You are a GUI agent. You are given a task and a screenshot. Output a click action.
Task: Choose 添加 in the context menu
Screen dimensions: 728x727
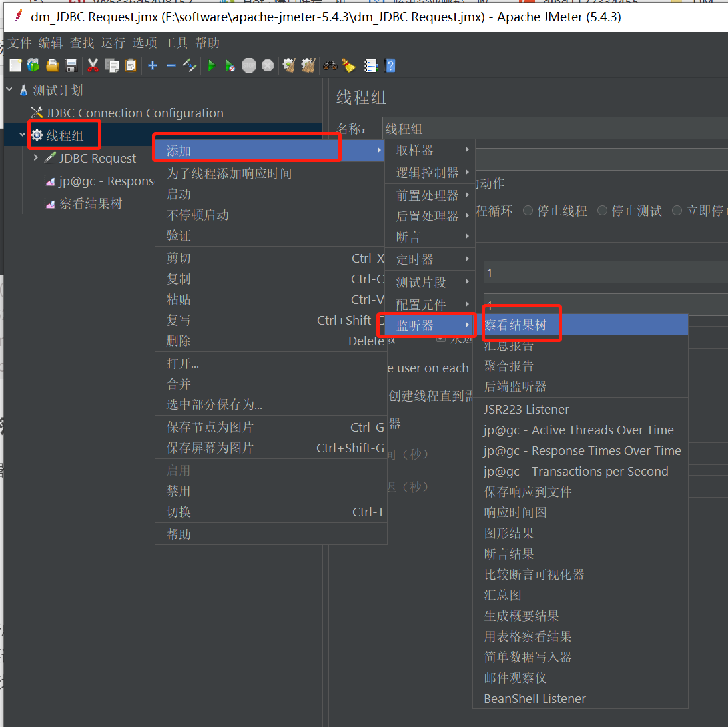tap(270, 151)
